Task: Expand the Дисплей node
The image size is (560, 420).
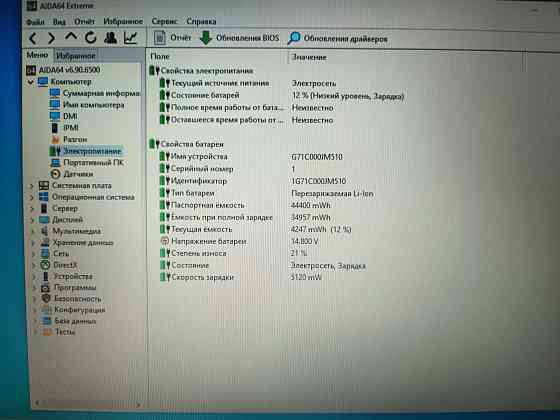Action: coord(32,220)
